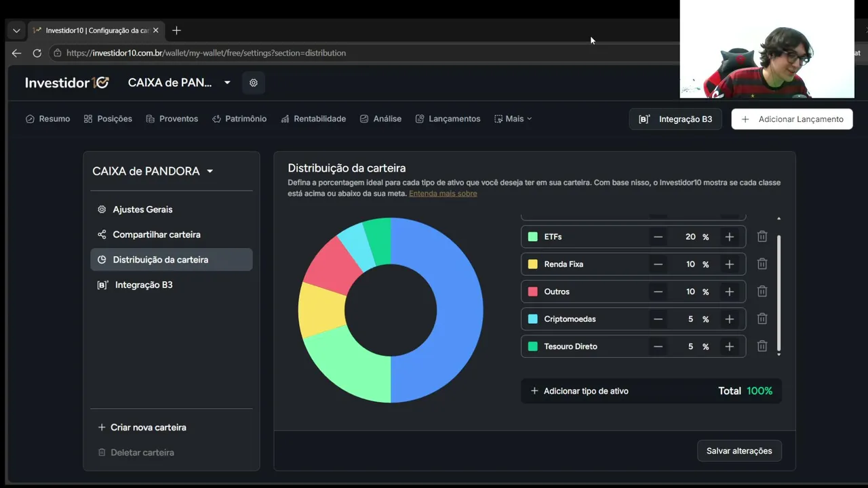Decrease Renda Fixa percentage
The height and width of the screenshot is (488, 868).
click(x=658, y=264)
